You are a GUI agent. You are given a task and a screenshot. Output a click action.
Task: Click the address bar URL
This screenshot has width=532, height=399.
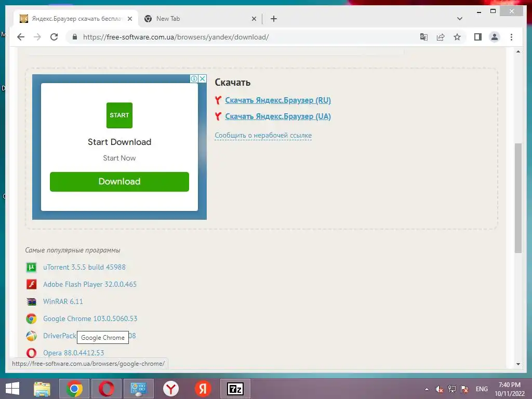[x=176, y=37]
